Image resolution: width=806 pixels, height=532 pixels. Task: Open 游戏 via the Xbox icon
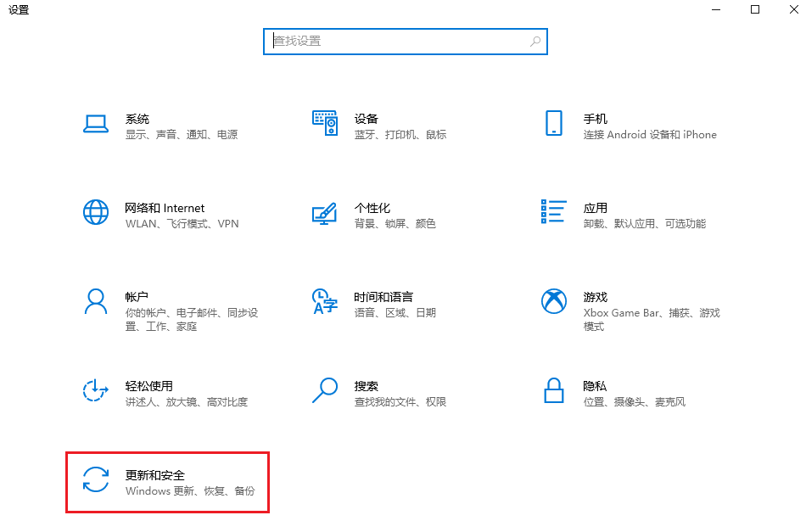point(553,303)
